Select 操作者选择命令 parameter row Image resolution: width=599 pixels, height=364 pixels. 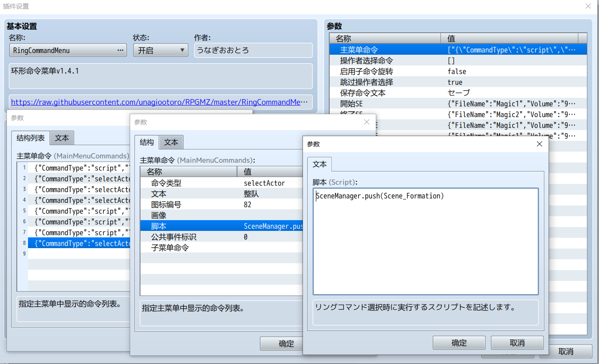coord(458,61)
